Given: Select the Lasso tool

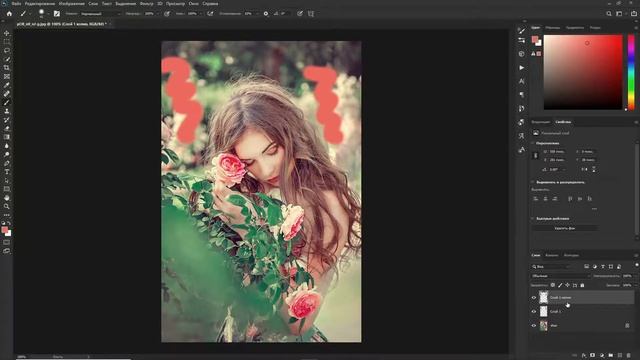Looking at the screenshot, I should (x=7, y=51).
